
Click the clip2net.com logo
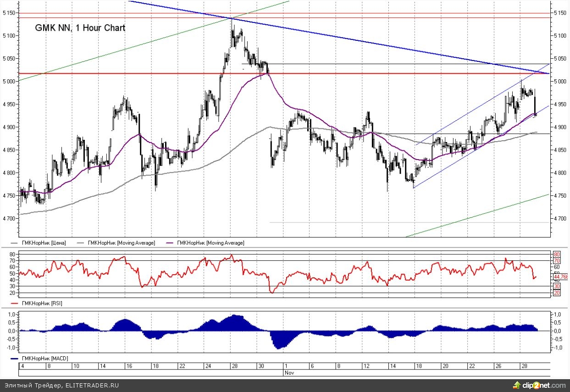pos(539,385)
